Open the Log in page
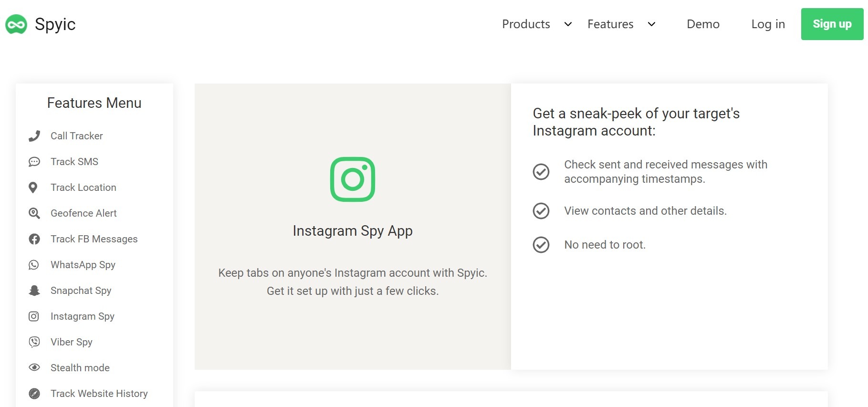The height and width of the screenshot is (407, 868). (x=768, y=24)
